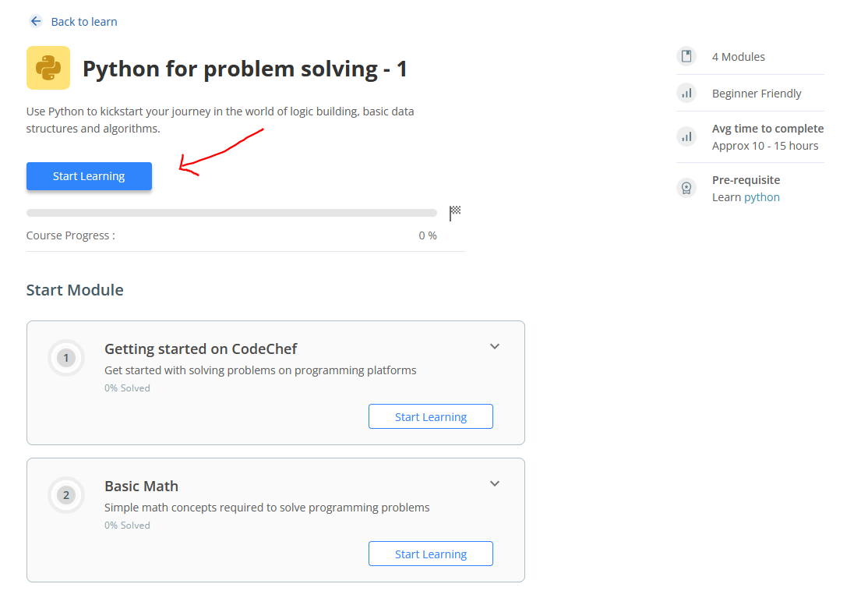Click the back arrow beside Back to learn
868x591 pixels.
[x=35, y=21]
